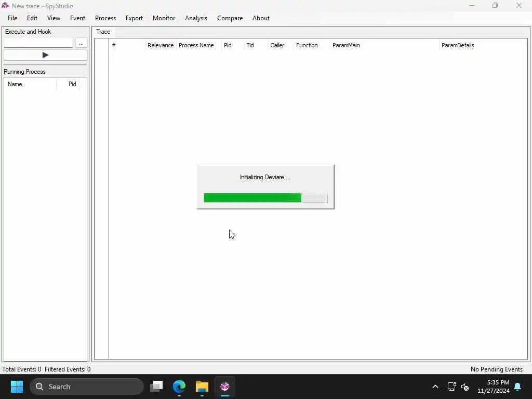Open the About menu
This screenshot has width=532, height=399.
click(x=261, y=18)
